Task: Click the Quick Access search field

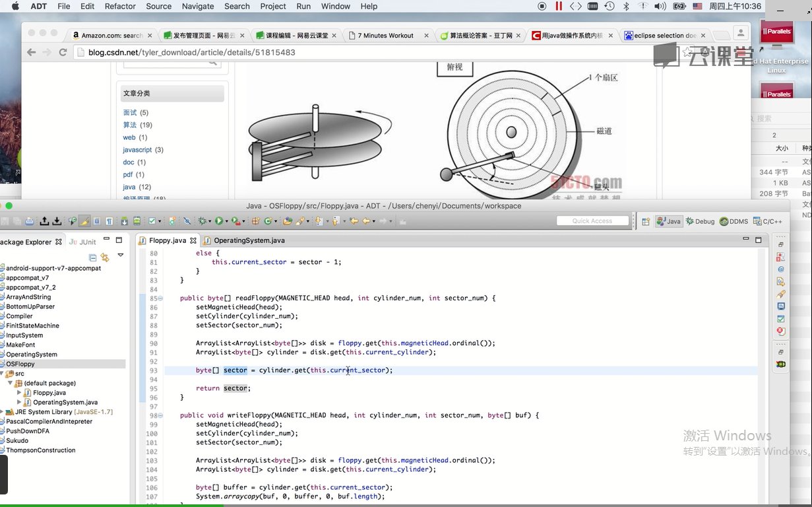Action: tap(592, 221)
